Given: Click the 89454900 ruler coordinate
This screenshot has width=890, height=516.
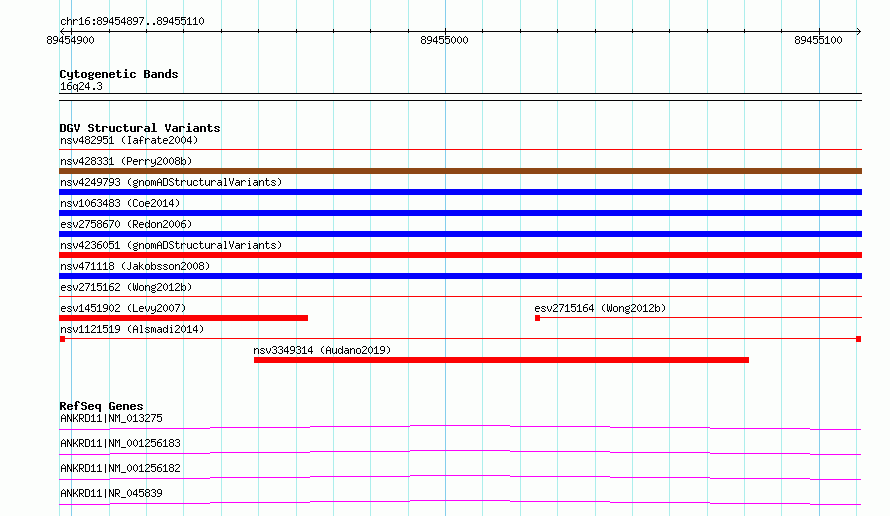Looking at the screenshot, I should click(70, 40).
